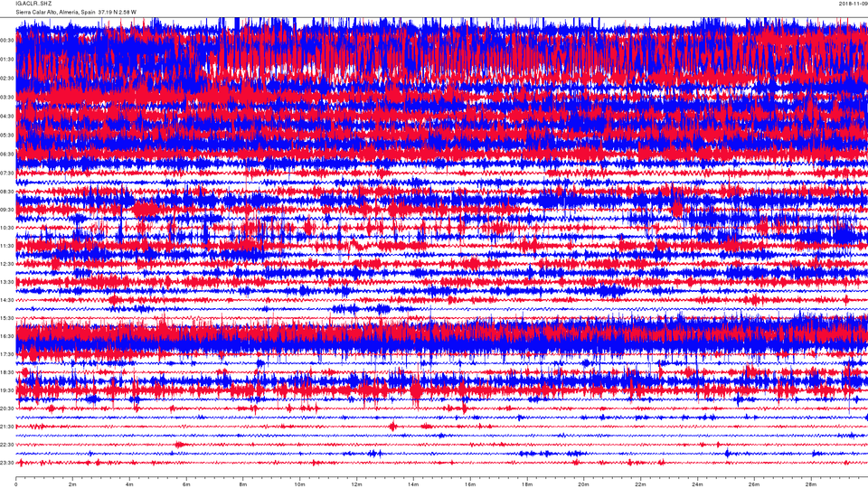Click the 04:30 time label
868x488 pixels.
[7, 117]
